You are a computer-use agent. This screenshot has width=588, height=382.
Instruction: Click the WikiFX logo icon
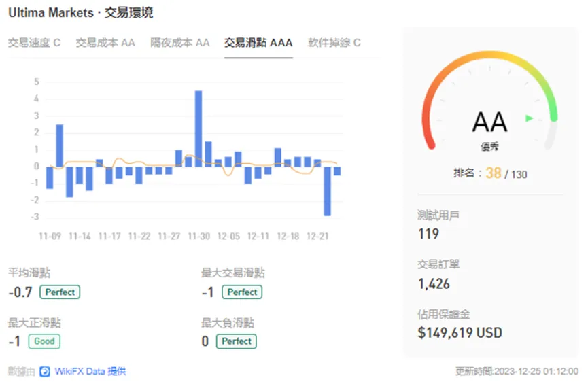pos(45,372)
